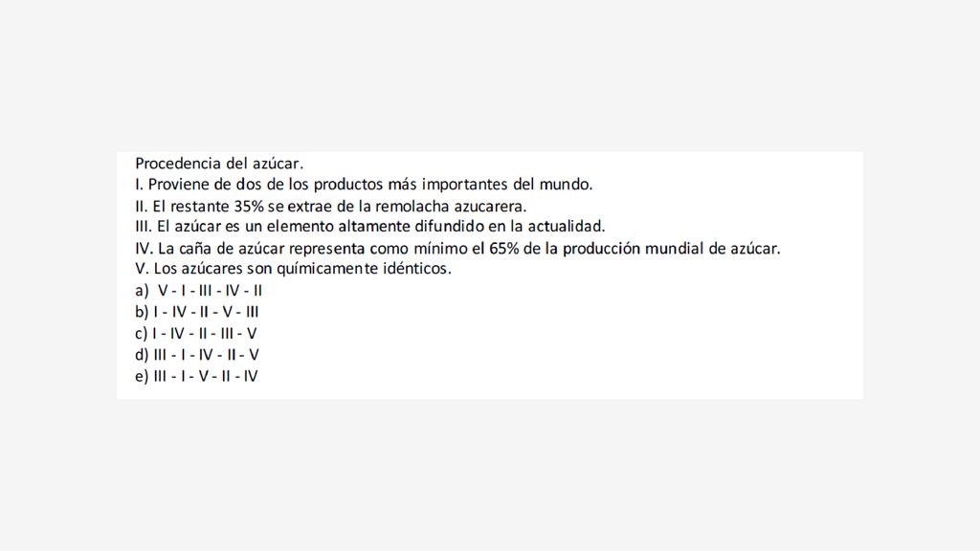Viewport: 980px width, 551px height.
Task: Click statement IV about 'caña de azúcar'
Action: [x=457, y=249]
